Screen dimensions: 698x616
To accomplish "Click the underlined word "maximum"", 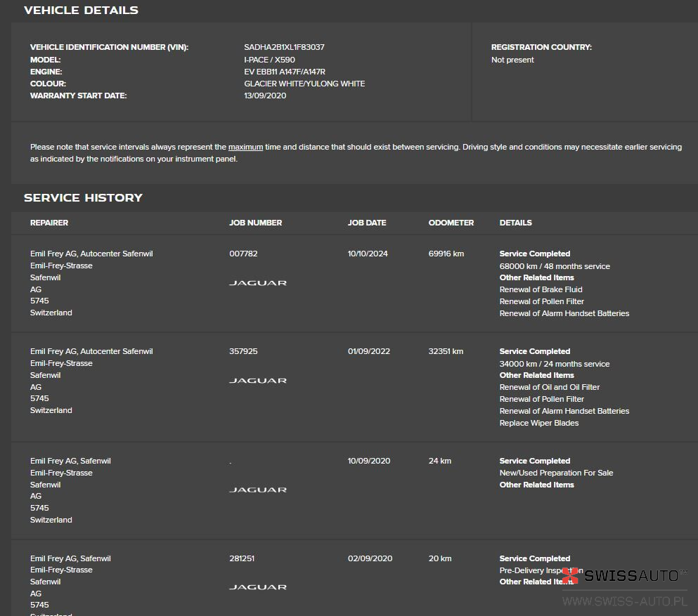I will point(245,148).
